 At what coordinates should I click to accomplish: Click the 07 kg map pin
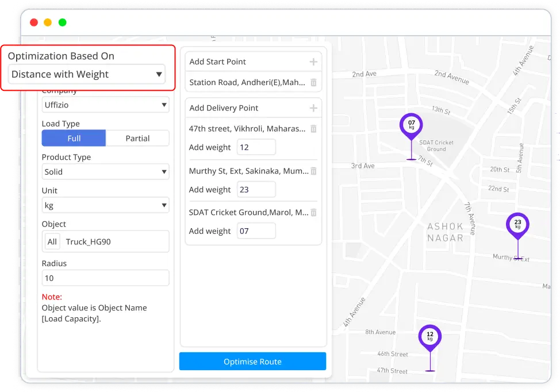[411, 126]
